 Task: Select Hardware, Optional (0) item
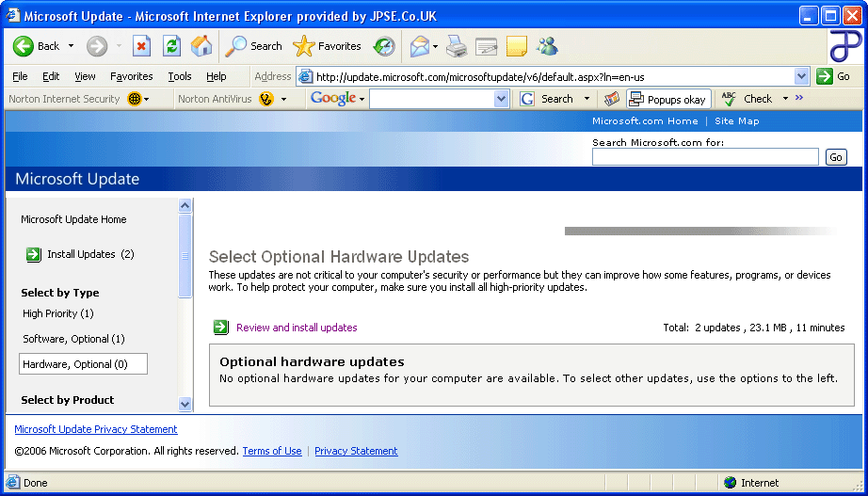[x=83, y=364]
